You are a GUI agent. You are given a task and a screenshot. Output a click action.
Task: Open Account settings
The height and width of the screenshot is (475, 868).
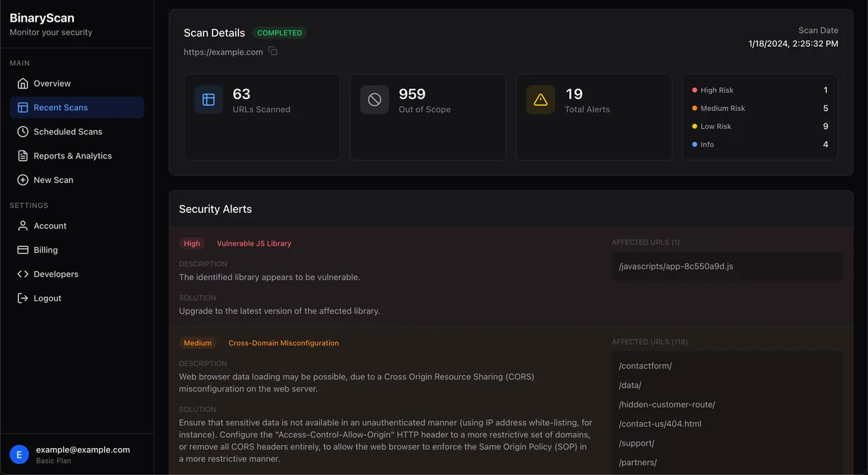[x=50, y=226]
